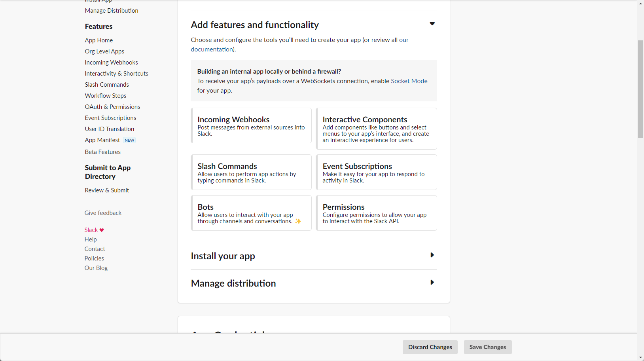
Task: Click the Slack heart link
Action: [x=94, y=230]
